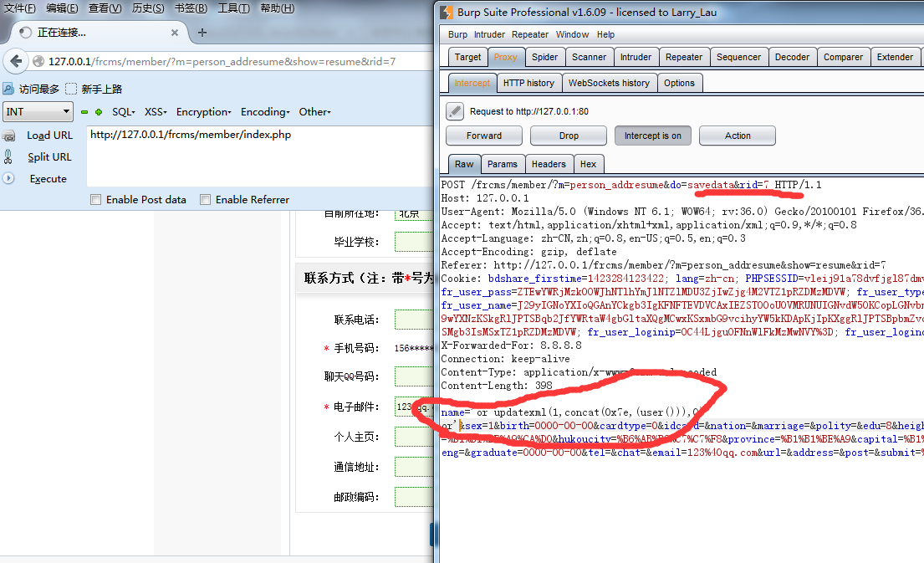
Task: Open the 编辑(E) browser menu
Action: (x=62, y=8)
